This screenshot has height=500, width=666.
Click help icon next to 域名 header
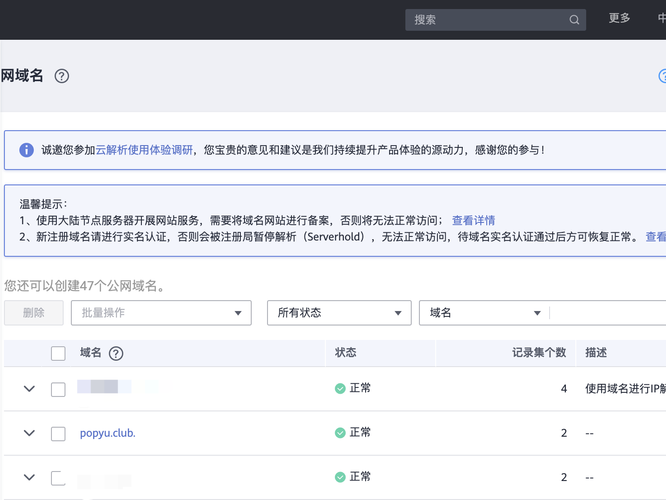[x=116, y=353]
